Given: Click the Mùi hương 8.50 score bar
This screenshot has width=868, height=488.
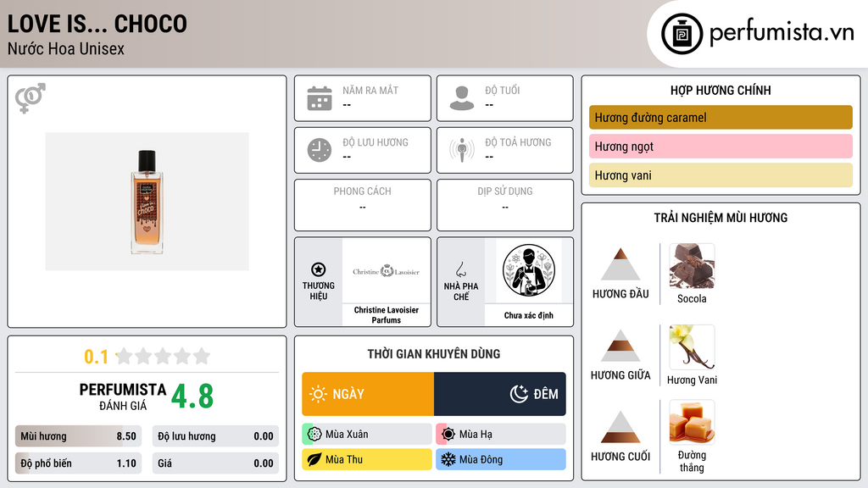Looking at the screenshot, I should (79, 436).
